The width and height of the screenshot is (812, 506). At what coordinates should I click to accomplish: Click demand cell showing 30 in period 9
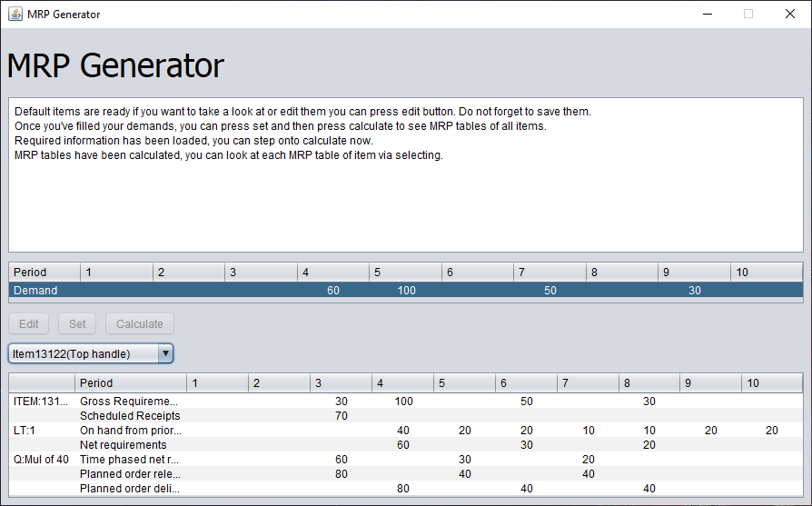tap(695, 291)
